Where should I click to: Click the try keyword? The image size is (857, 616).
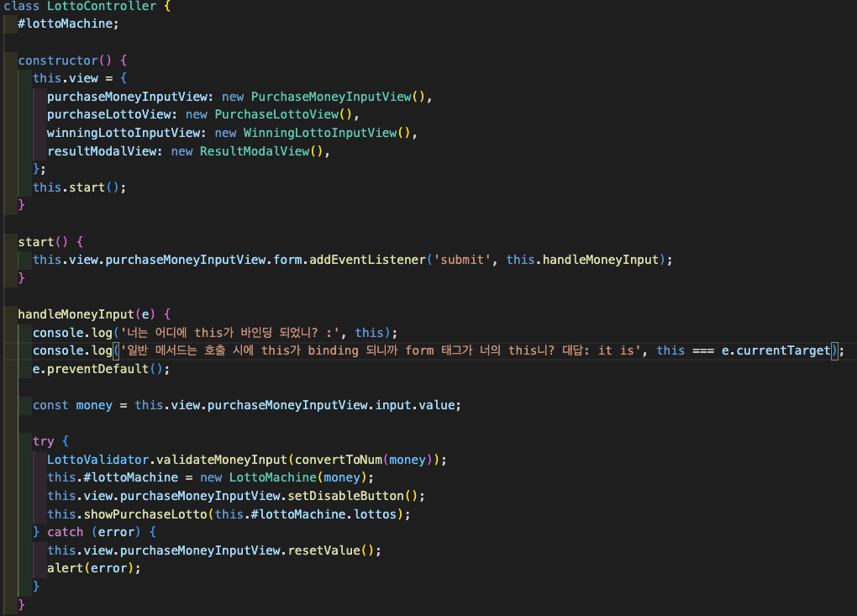pyautogui.click(x=43, y=441)
